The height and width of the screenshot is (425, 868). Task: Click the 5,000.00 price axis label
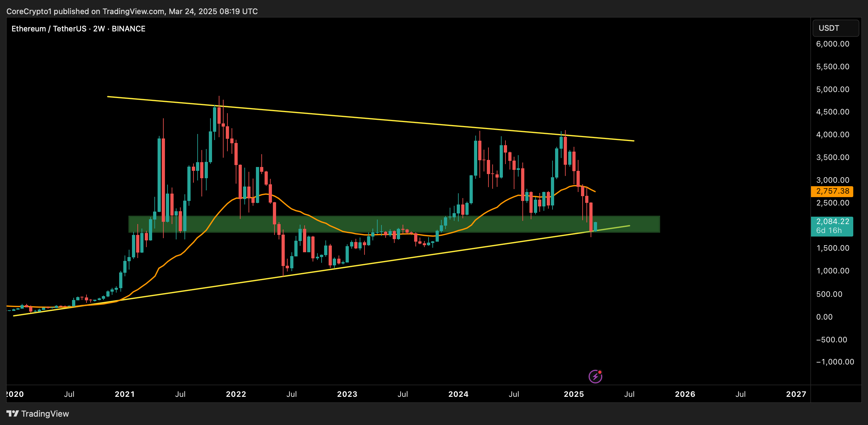click(833, 89)
